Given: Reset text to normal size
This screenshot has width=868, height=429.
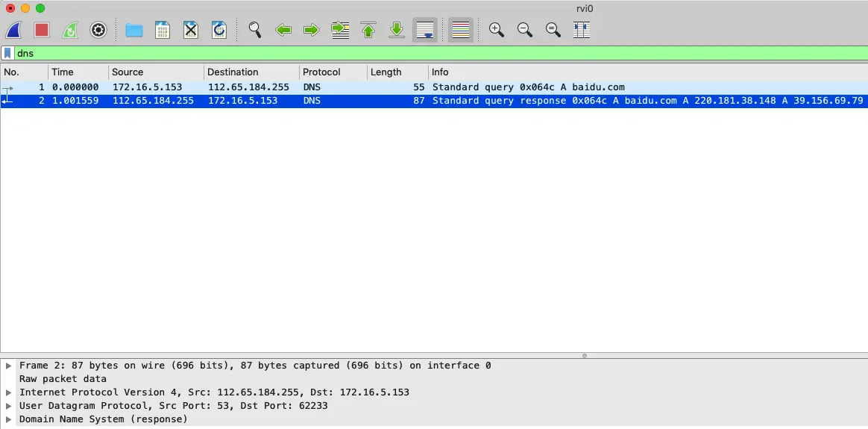Looking at the screenshot, I should [x=553, y=30].
